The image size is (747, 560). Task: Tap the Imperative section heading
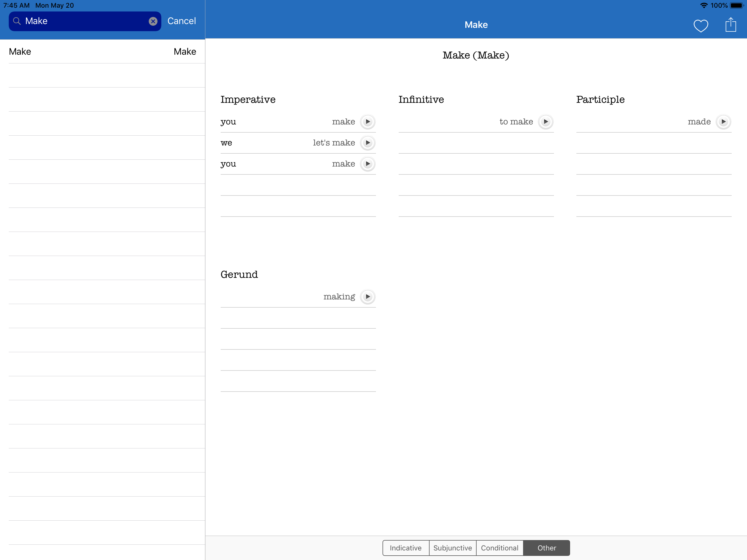click(248, 100)
